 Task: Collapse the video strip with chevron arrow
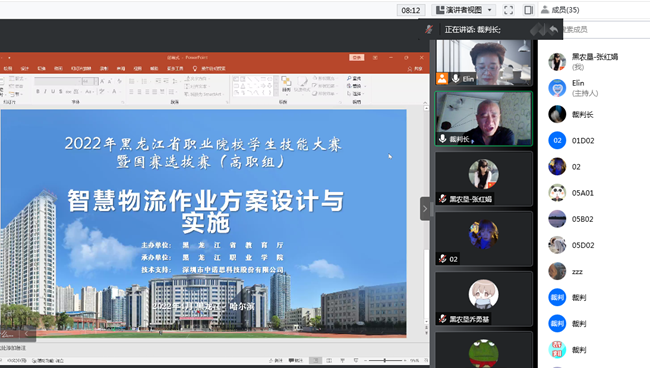coord(425,208)
